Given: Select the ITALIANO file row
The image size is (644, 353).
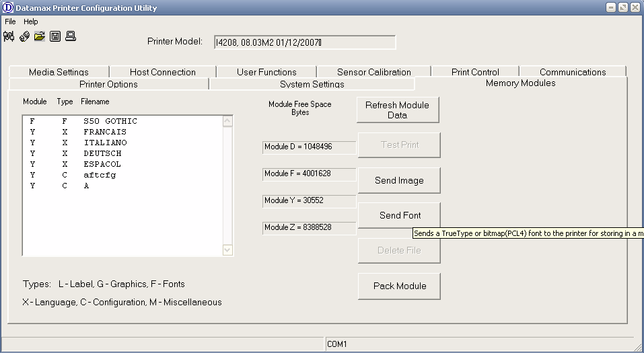Looking at the screenshot, I should [x=122, y=143].
